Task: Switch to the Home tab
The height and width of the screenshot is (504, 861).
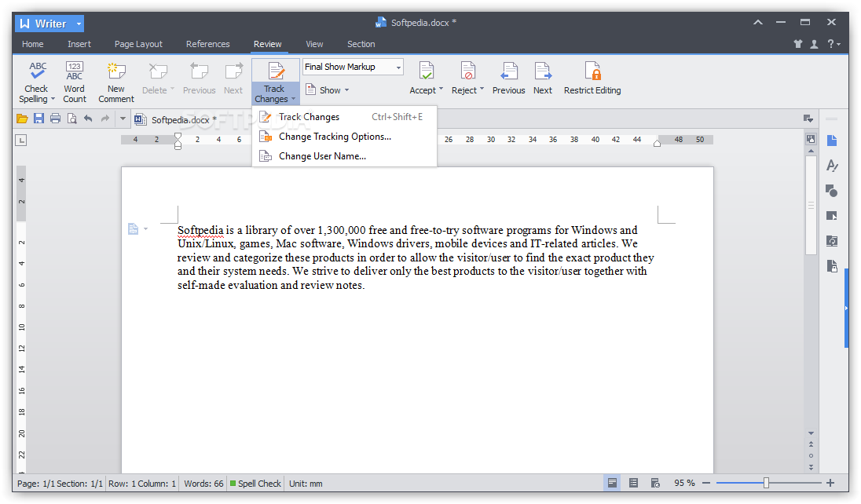Action: click(33, 44)
